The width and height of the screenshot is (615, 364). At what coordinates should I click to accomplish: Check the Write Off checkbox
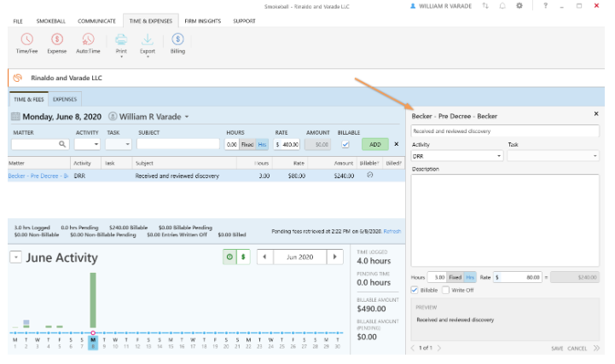445,290
